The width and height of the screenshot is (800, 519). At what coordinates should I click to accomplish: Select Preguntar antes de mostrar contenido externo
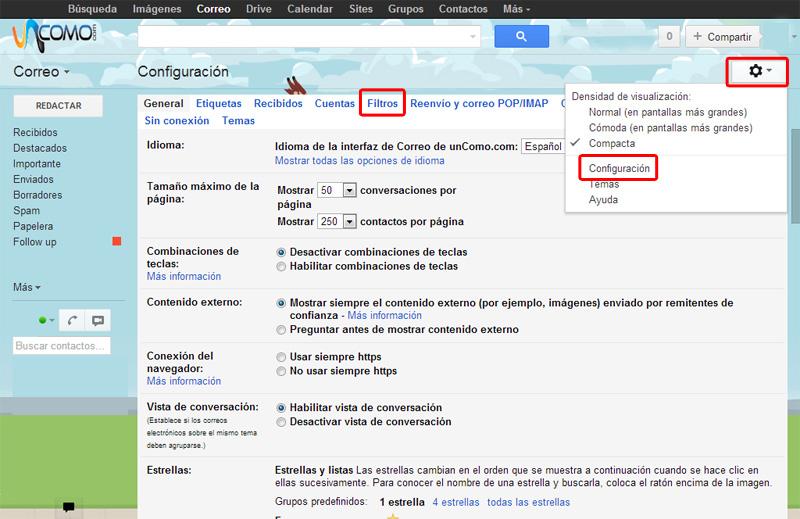click(281, 329)
